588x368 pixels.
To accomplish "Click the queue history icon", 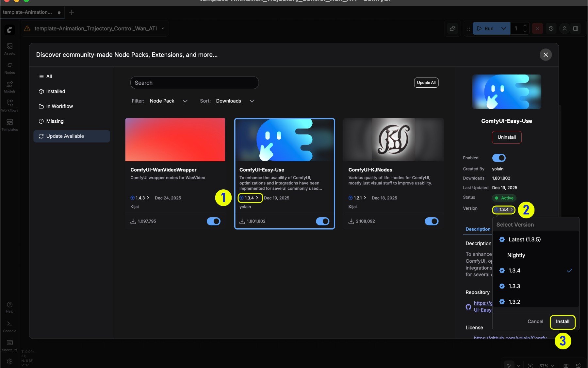I will [551, 28].
